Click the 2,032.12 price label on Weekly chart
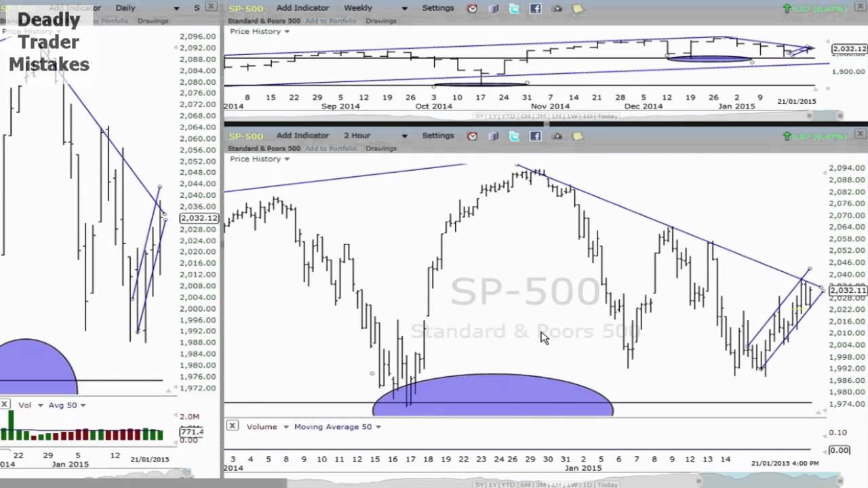 click(x=849, y=49)
